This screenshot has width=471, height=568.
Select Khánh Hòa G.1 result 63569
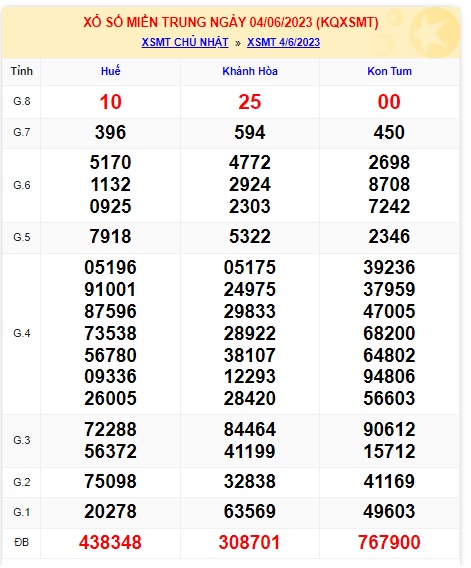point(250,512)
